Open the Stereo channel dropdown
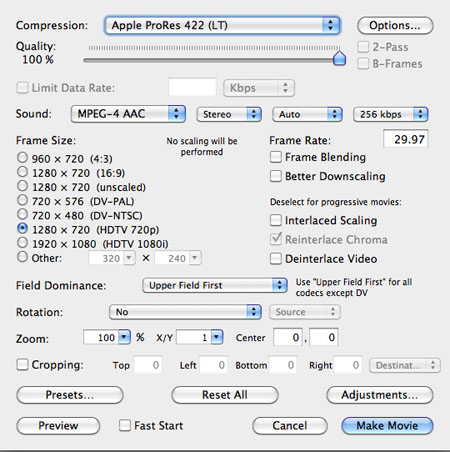Viewport: 450px width, 452px height. pos(229,114)
